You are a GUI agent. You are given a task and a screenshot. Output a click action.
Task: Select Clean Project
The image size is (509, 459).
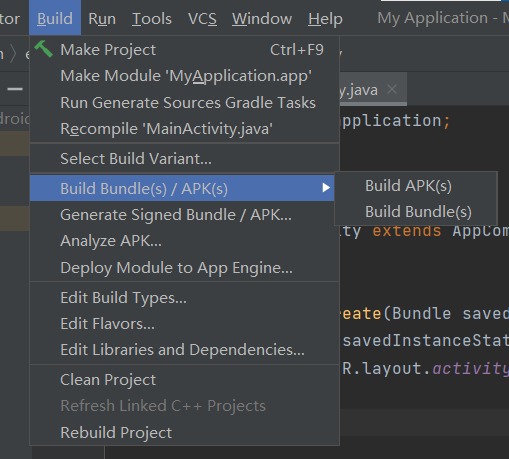pos(185,380)
